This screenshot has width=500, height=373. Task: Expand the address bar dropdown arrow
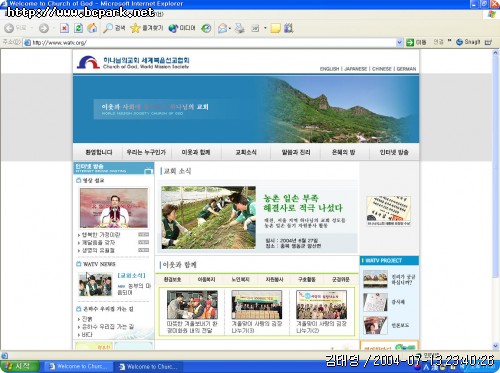[x=399, y=42]
